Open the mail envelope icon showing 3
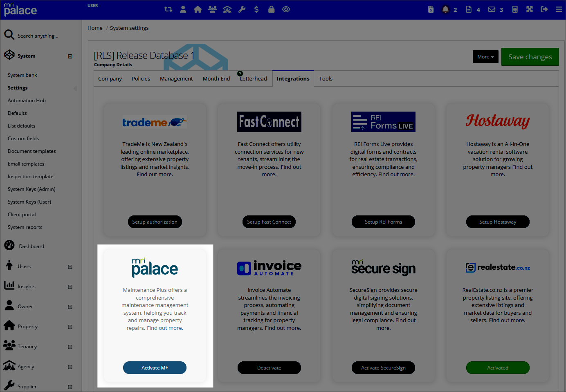The height and width of the screenshot is (392, 566). 492,9
